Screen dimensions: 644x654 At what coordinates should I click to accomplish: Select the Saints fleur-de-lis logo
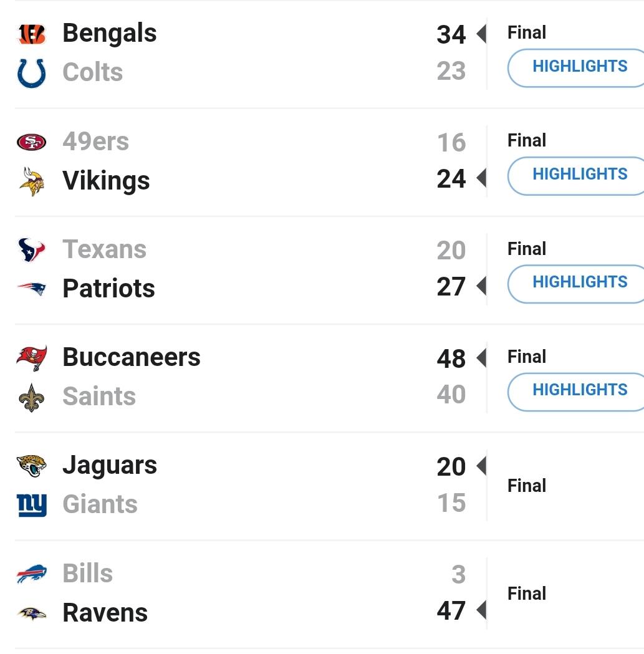click(31, 397)
